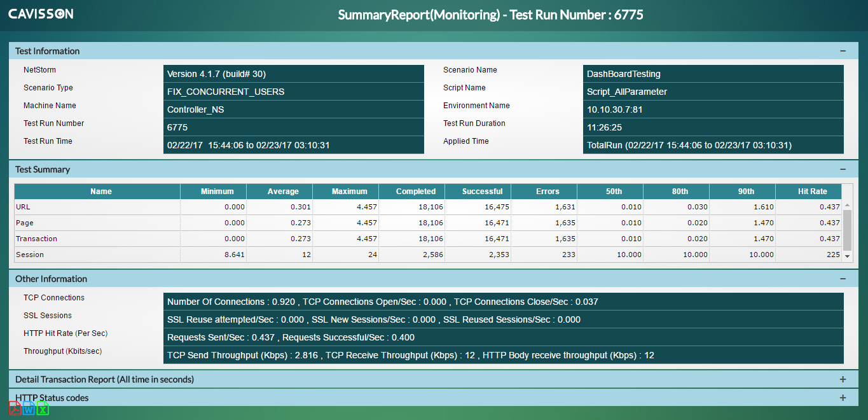Click the Session successful count 2,353

point(499,255)
